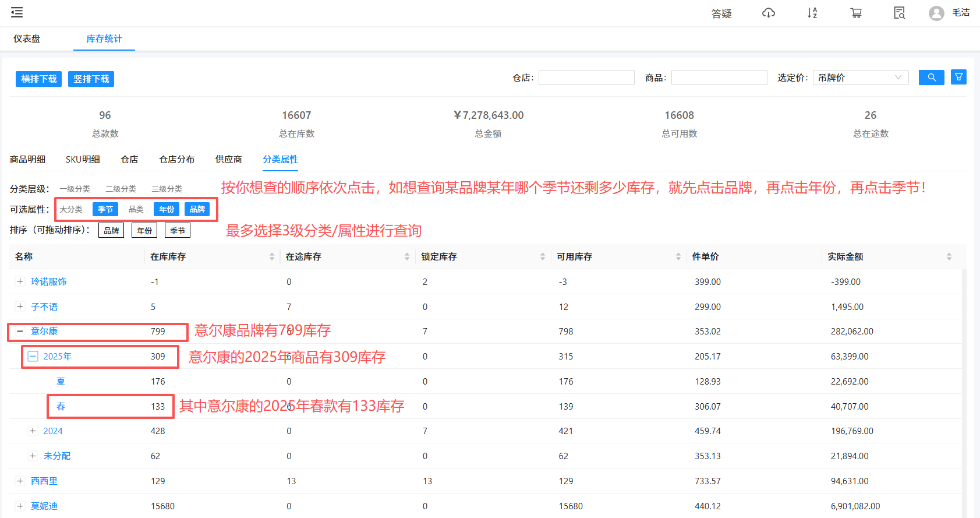Sort by 在途库存 column arrows
This screenshot has width=980, height=518.
(407, 256)
